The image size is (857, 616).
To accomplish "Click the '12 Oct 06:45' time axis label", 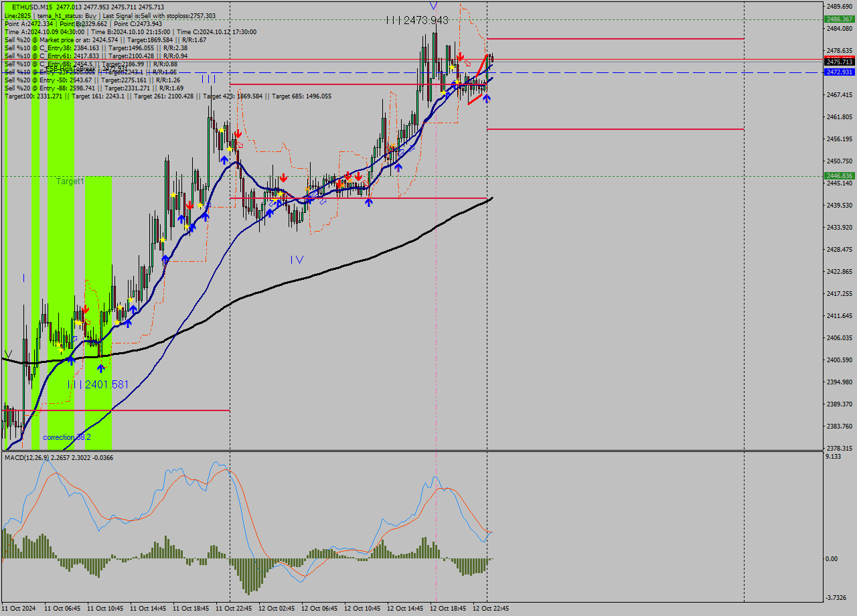I will point(319,609).
